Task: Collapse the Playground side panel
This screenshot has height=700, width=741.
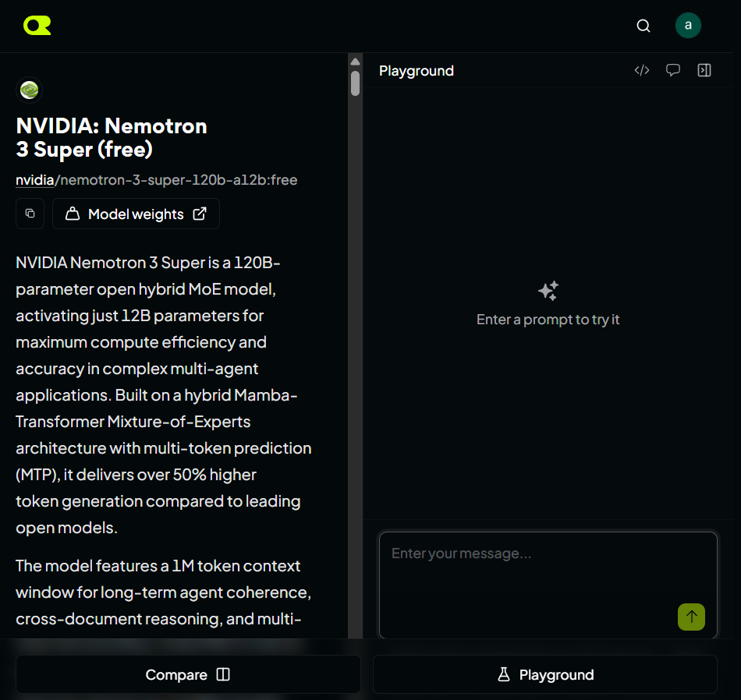Action: coord(704,70)
